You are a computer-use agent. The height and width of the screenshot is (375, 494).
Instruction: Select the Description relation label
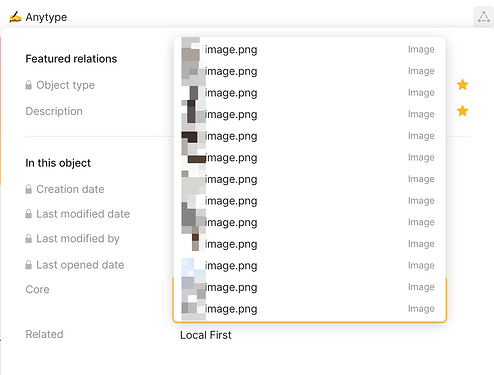pyautogui.click(x=54, y=111)
